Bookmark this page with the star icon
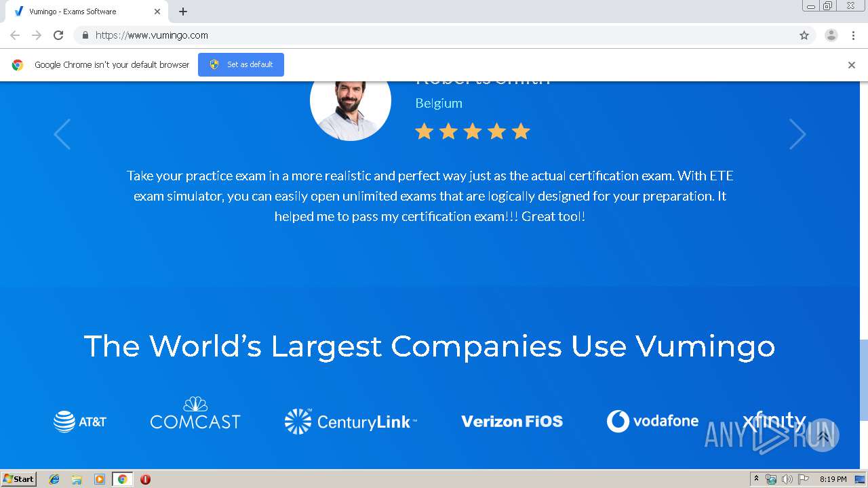Image resolution: width=868 pixels, height=488 pixels. click(804, 35)
